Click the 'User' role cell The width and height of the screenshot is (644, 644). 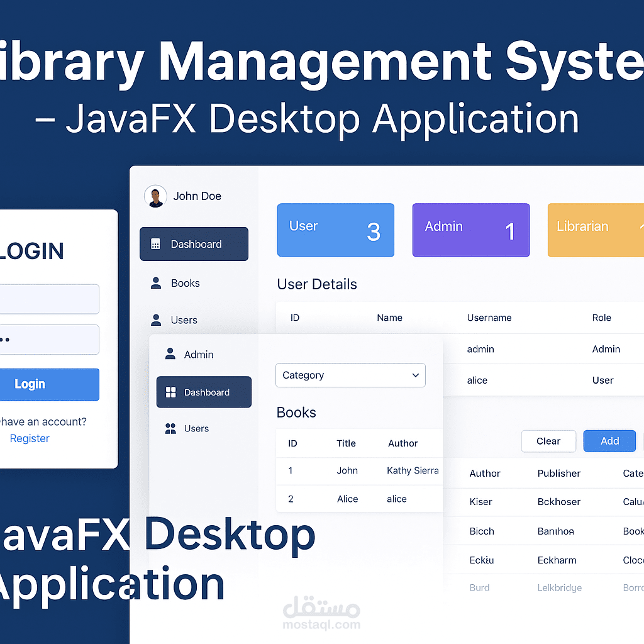click(602, 380)
